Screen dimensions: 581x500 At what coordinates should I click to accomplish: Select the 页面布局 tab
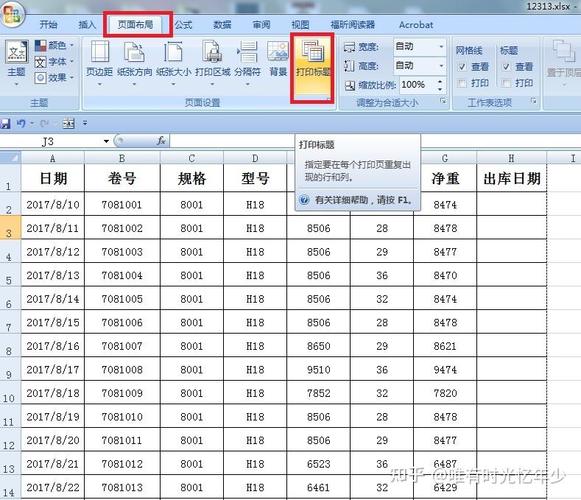pos(135,25)
